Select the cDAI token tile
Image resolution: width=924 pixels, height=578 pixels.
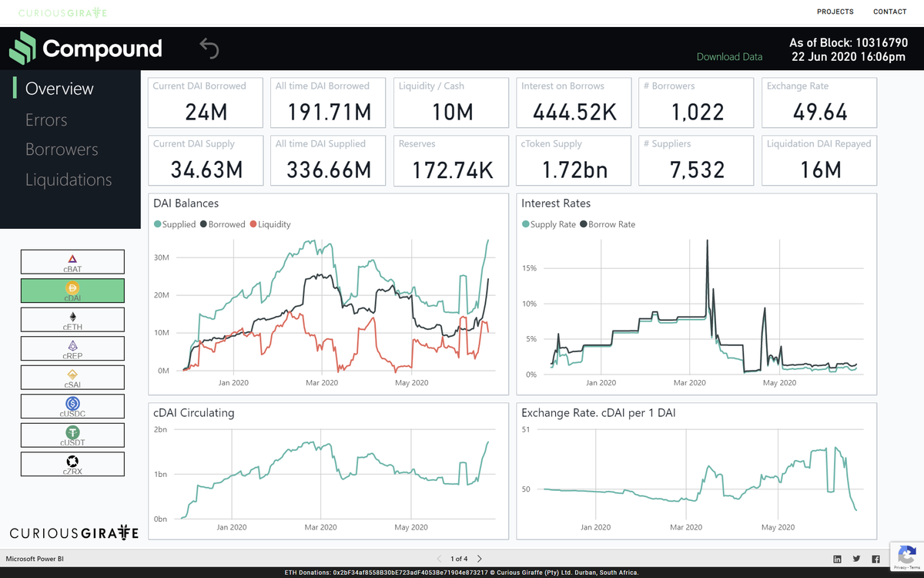(x=72, y=291)
